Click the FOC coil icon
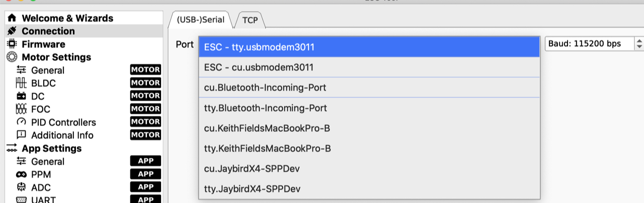The height and width of the screenshot is (203, 644). click(x=21, y=109)
